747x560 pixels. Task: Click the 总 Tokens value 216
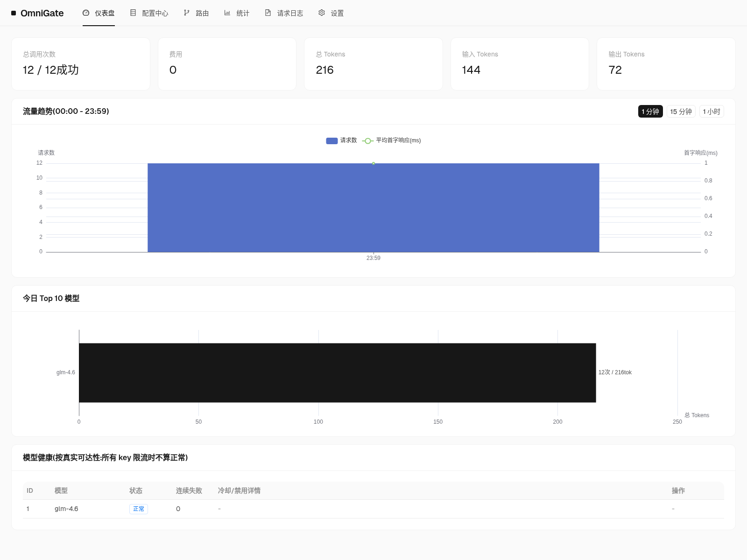(x=324, y=70)
